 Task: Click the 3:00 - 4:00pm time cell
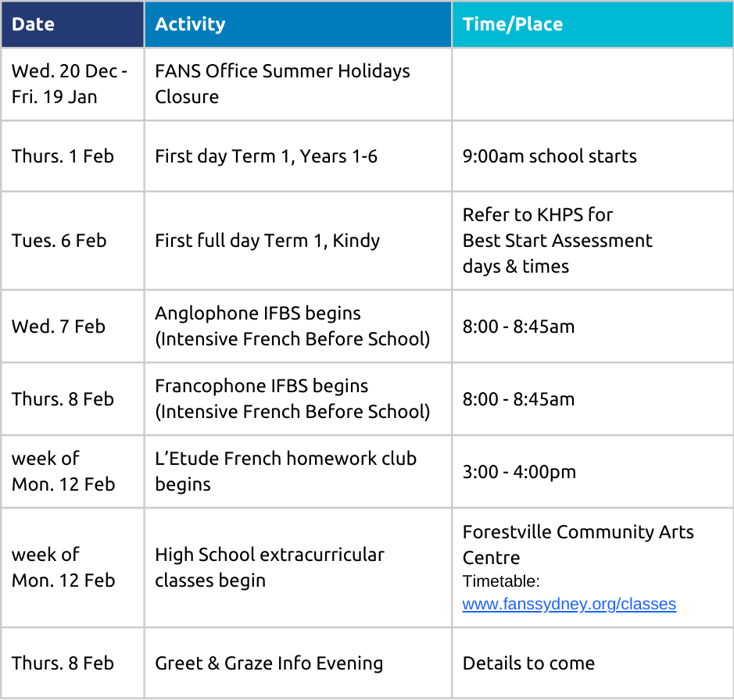[519, 472]
